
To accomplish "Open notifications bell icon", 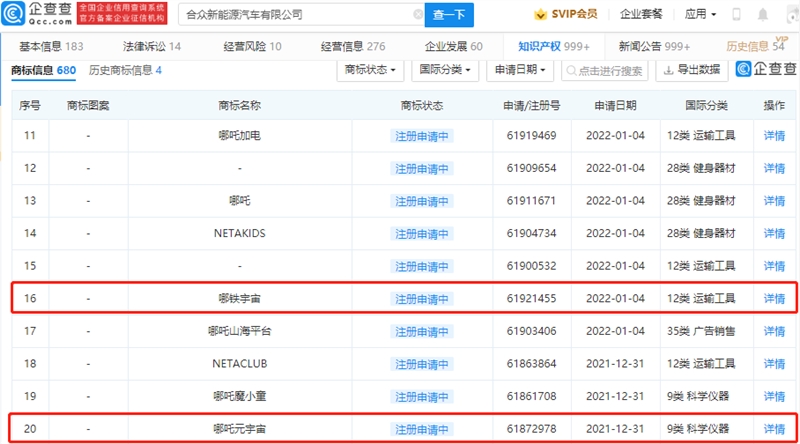I will click(762, 14).
